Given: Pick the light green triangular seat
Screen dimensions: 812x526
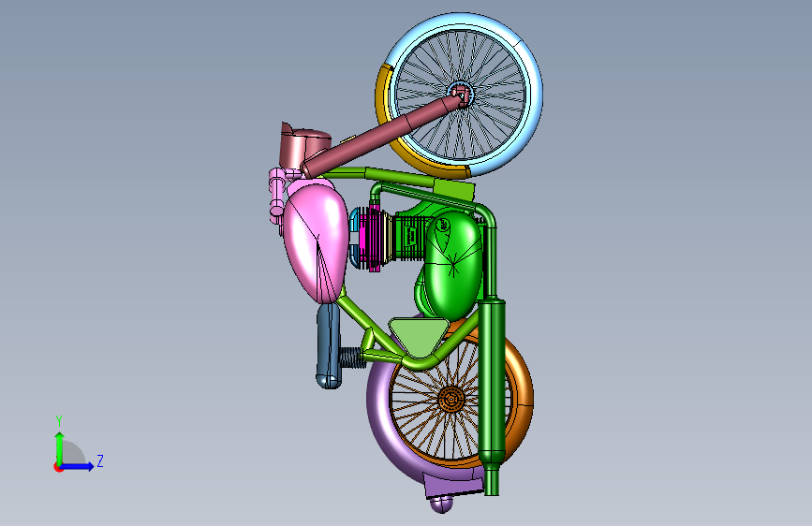Looking at the screenshot, I should (419, 337).
